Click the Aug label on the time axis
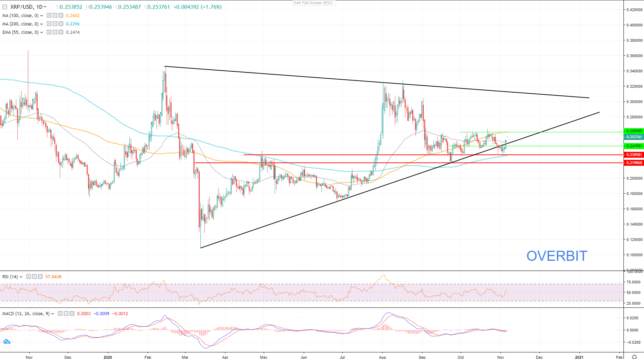This screenshot has width=644, height=359. click(x=382, y=357)
